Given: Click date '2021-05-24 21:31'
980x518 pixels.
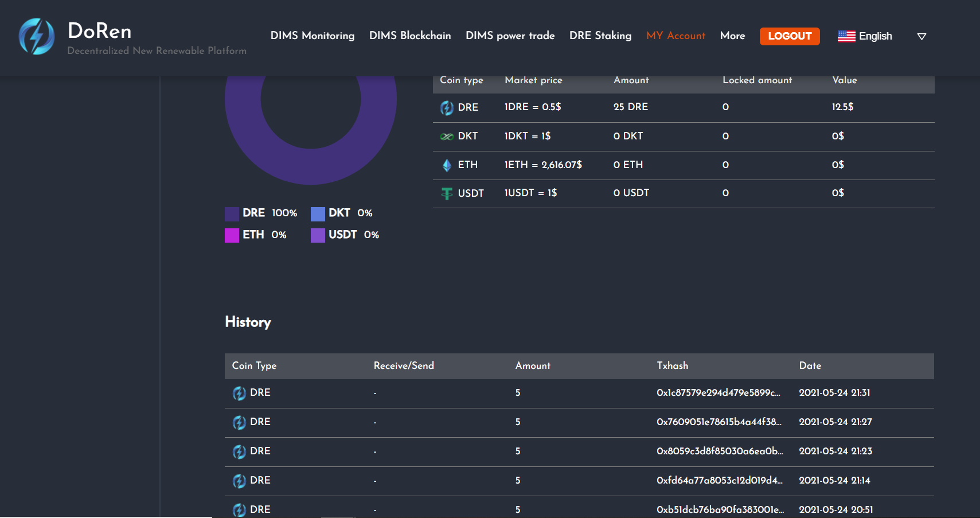Looking at the screenshot, I should [x=834, y=393].
